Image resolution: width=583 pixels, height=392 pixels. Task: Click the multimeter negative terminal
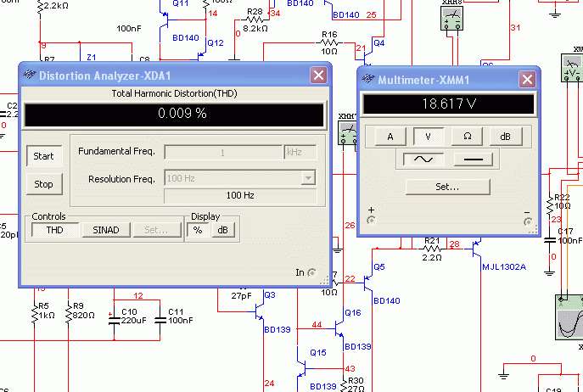click(528, 222)
